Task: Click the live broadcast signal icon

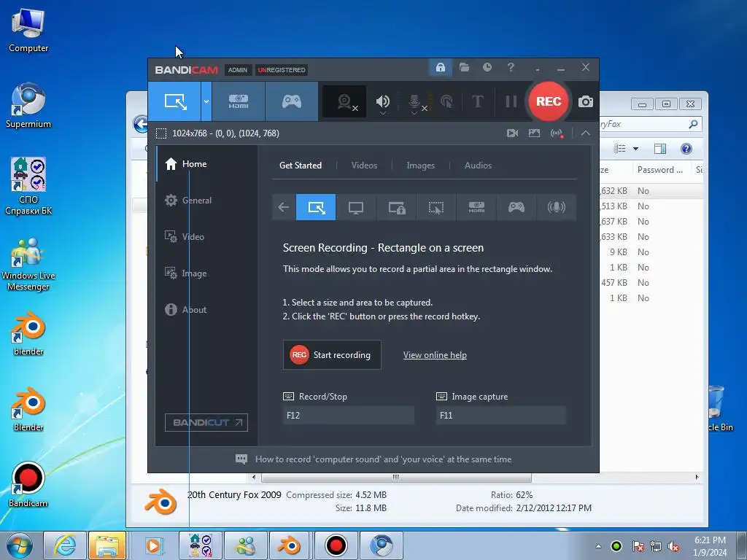Action: click(x=557, y=133)
